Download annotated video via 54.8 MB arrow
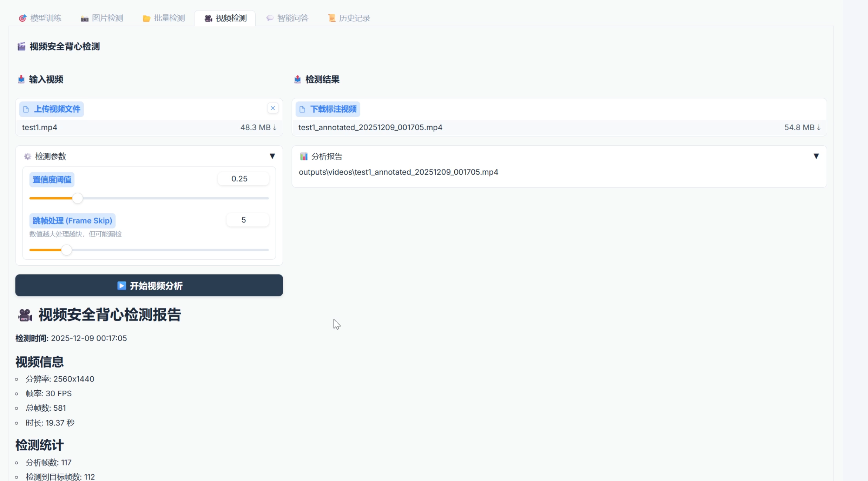 [x=818, y=128]
